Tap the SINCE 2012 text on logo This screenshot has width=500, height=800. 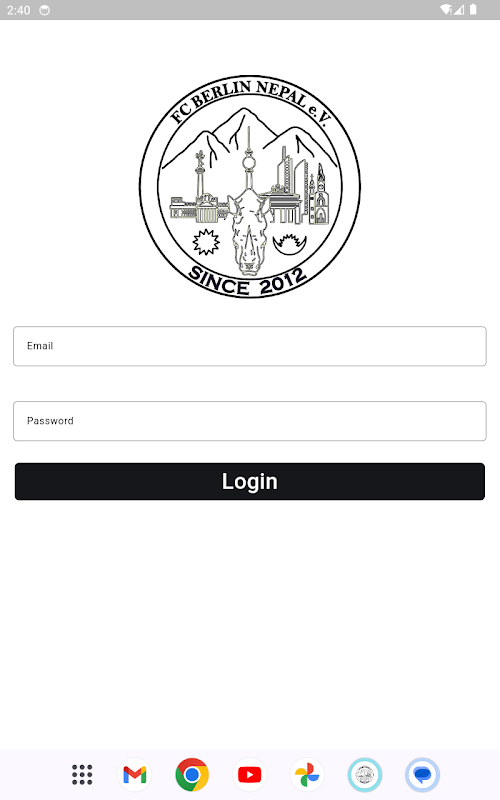[x=247, y=282]
